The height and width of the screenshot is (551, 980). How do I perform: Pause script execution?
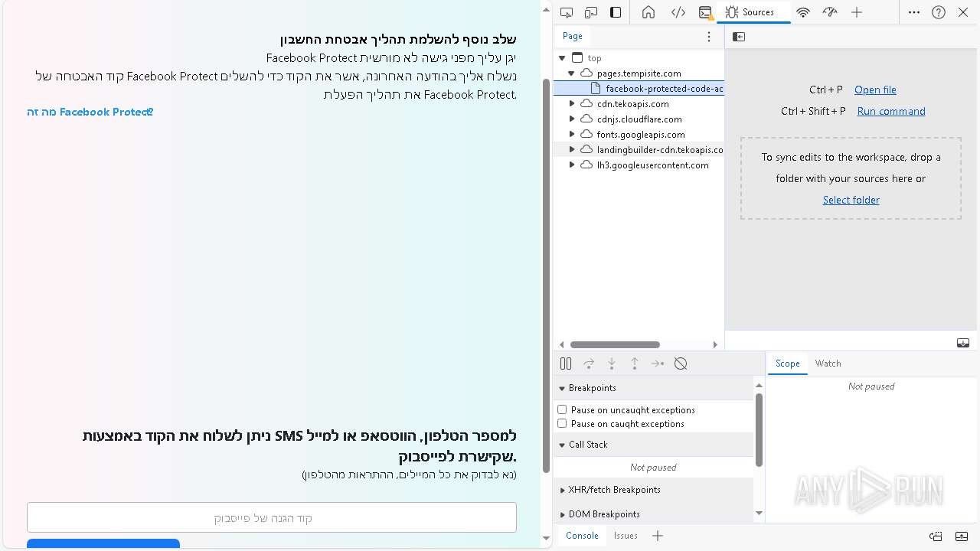click(x=566, y=364)
